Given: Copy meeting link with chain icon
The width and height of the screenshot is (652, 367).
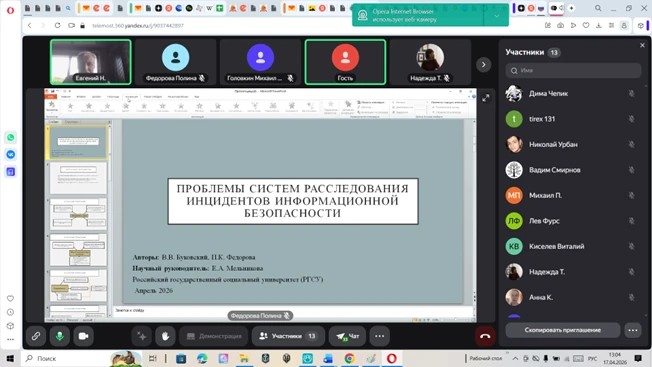Looking at the screenshot, I should pos(36,336).
